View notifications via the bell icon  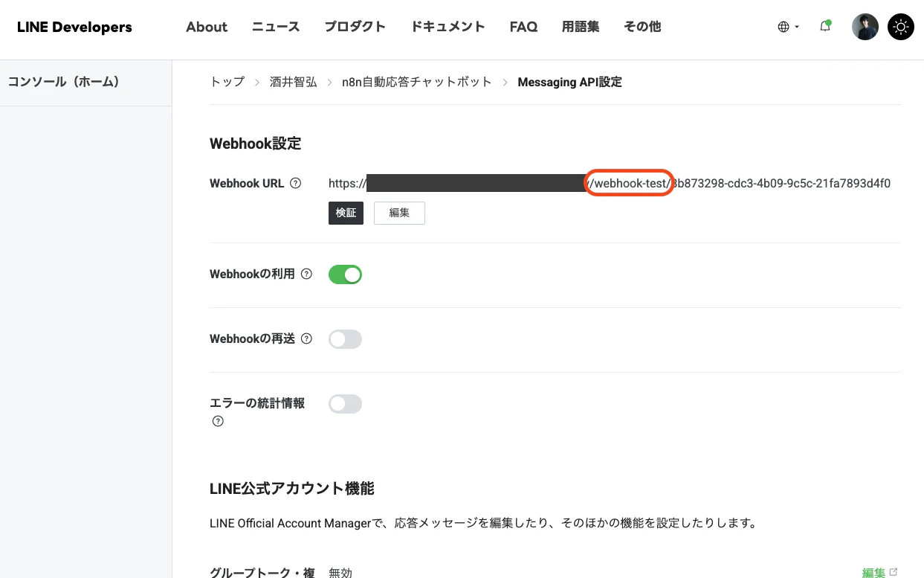825,26
